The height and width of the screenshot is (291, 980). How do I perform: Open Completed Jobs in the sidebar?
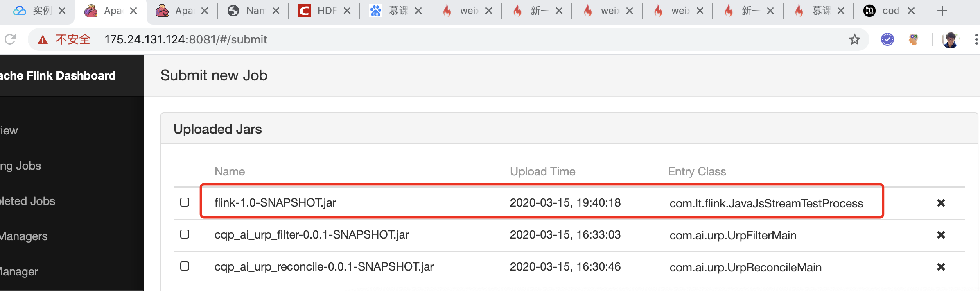[27, 201]
